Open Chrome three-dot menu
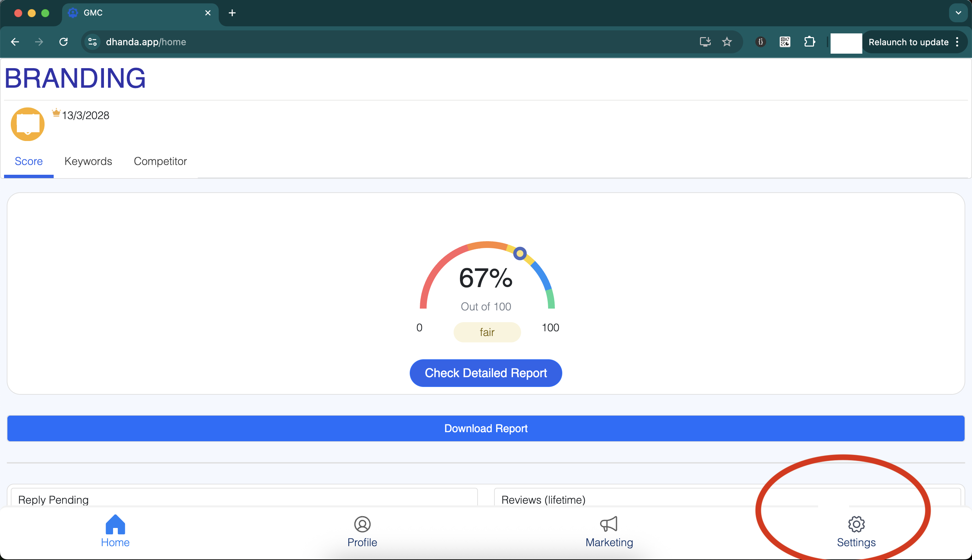 coord(957,42)
